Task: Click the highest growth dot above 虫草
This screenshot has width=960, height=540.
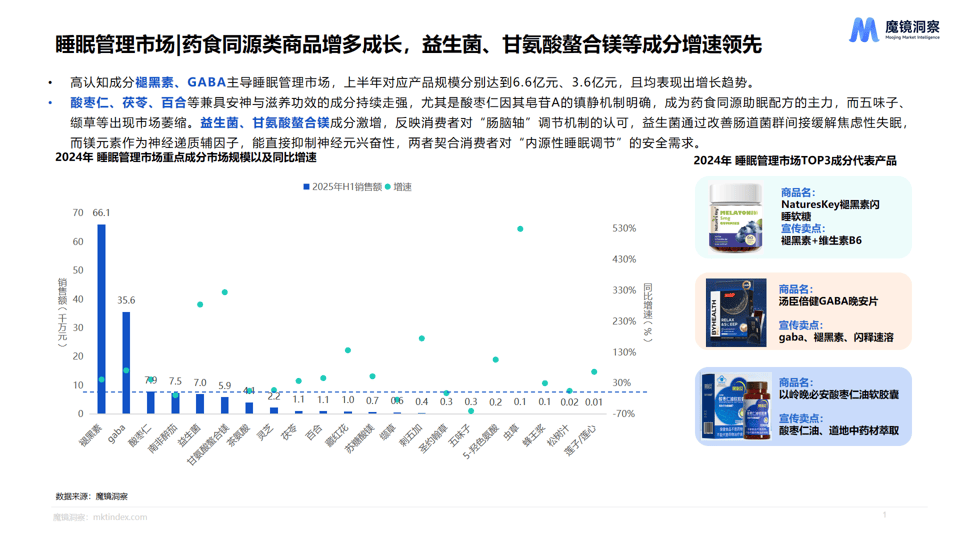Action: (520, 229)
